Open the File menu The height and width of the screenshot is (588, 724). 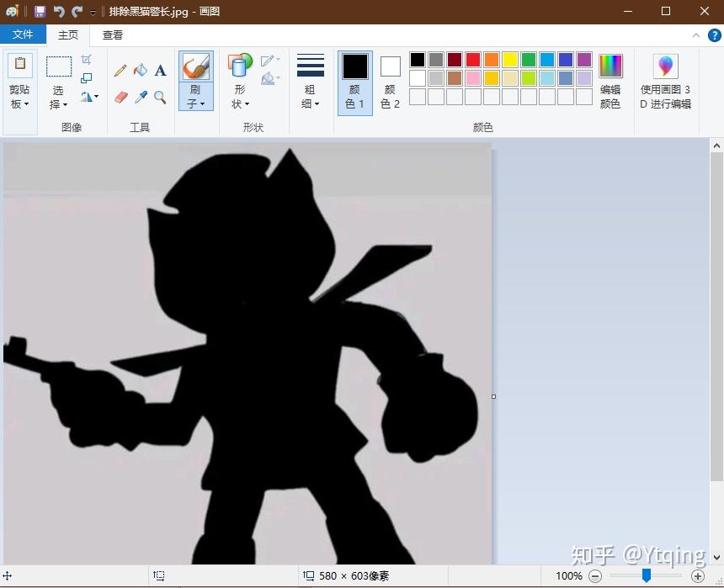pos(23,34)
